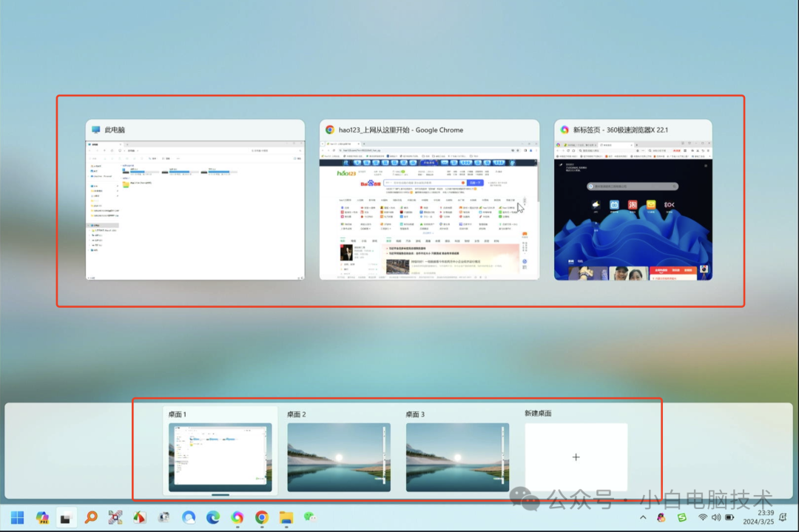Screen dimensions: 799x532
Task: Open QQ penguin icon in system tray
Action: 661,518
